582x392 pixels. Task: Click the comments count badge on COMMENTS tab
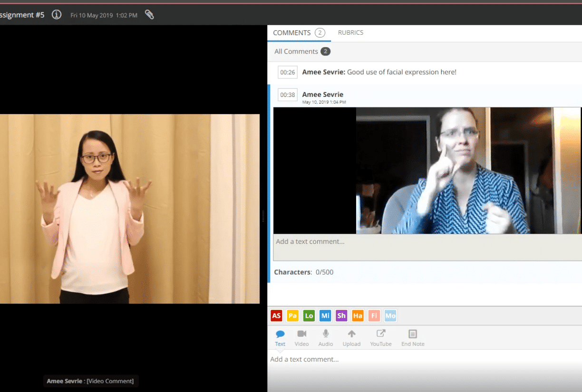(320, 33)
